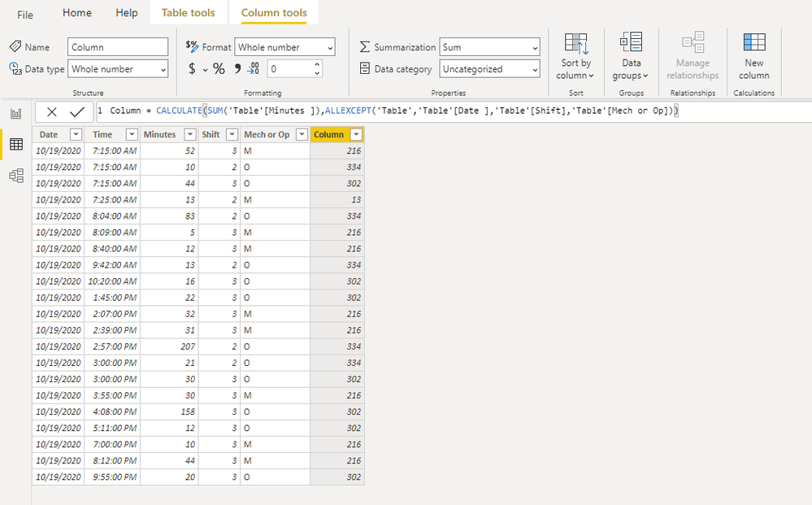Click the decimal places value box

290,69
